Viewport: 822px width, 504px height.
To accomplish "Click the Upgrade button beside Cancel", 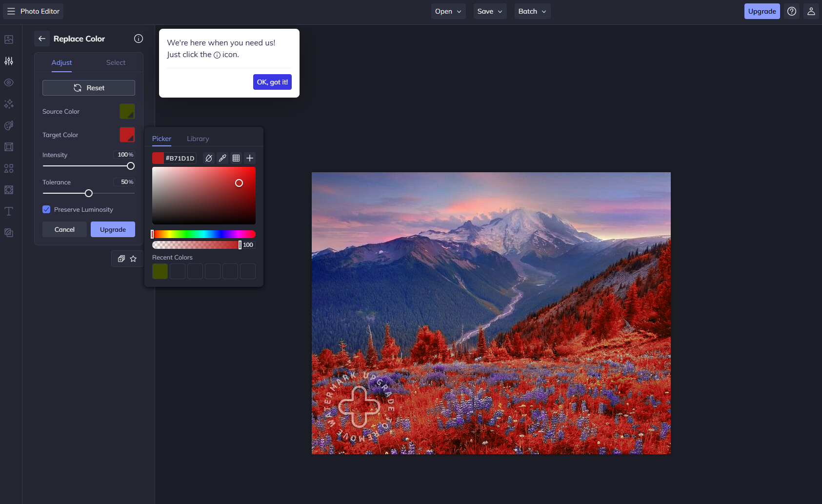I will click(x=113, y=229).
